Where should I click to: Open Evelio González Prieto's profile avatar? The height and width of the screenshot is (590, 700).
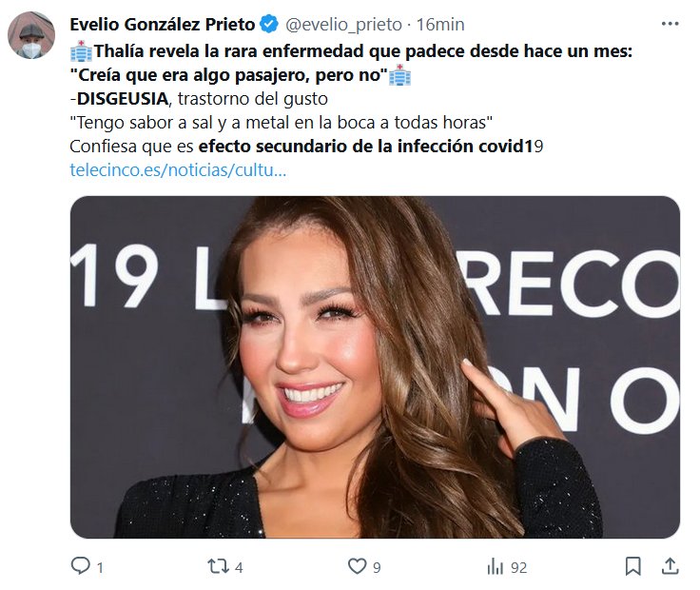[31, 36]
